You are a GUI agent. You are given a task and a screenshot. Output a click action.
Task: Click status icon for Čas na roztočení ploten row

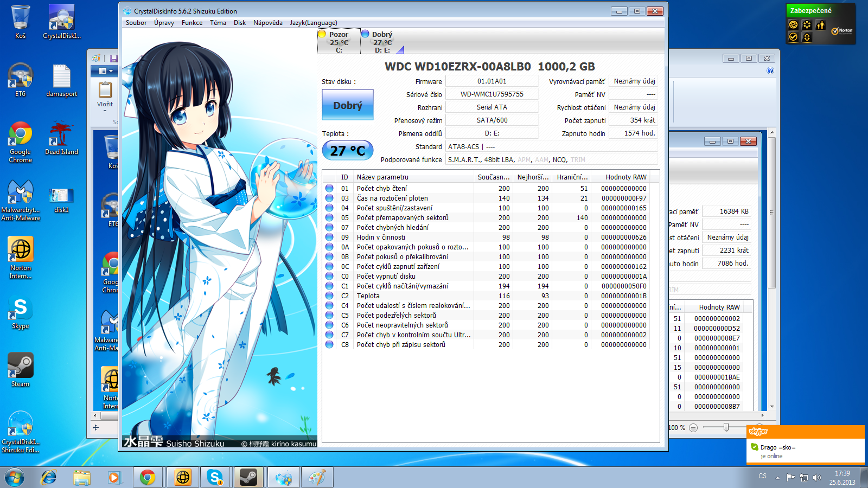329,198
